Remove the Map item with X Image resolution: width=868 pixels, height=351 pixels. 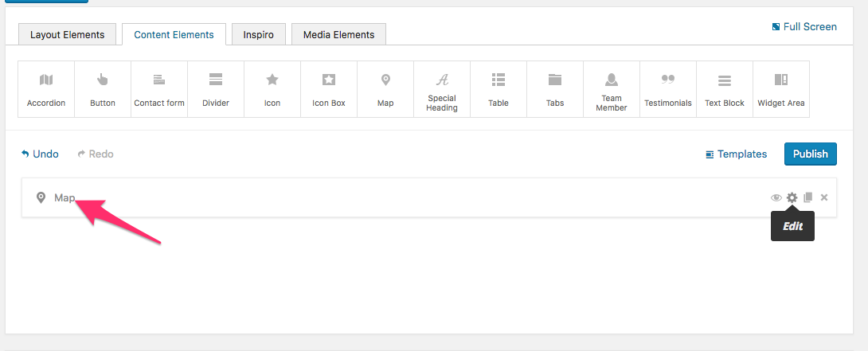tap(823, 197)
